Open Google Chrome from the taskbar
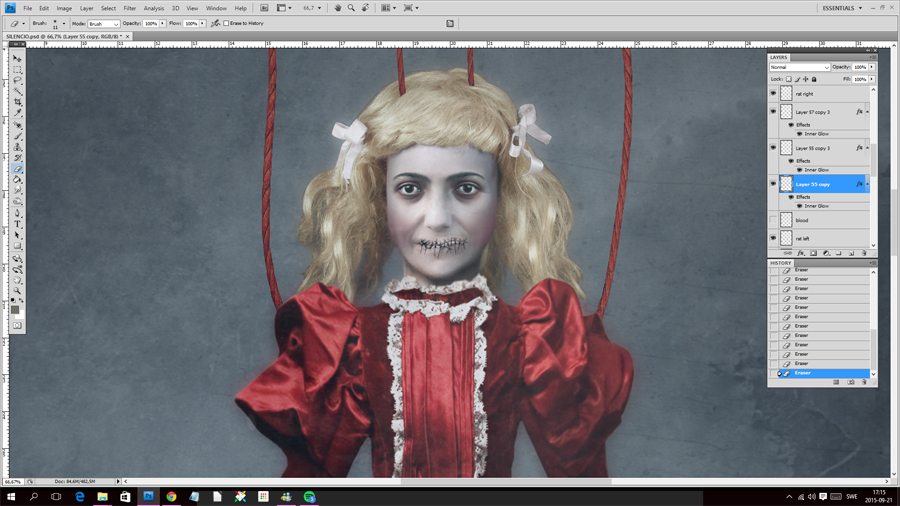The width and height of the screenshot is (900, 506). [x=171, y=496]
